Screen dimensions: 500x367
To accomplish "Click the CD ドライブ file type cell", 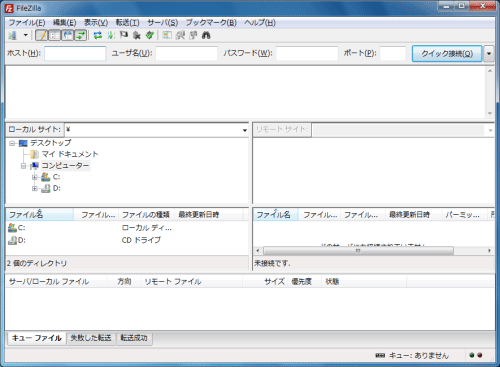I will pyautogui.click(x=141, y=240).
